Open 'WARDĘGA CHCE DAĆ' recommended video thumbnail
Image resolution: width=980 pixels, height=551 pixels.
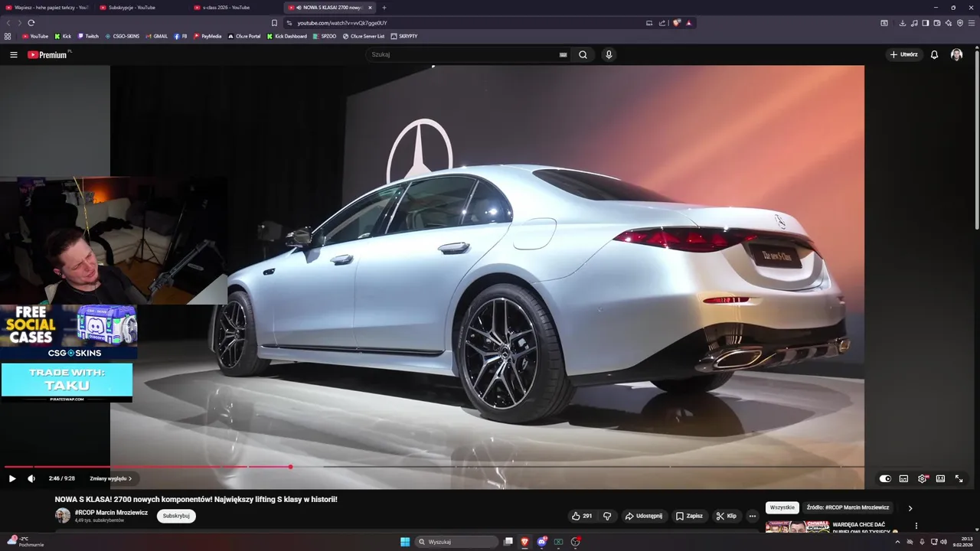coord(796,527)
